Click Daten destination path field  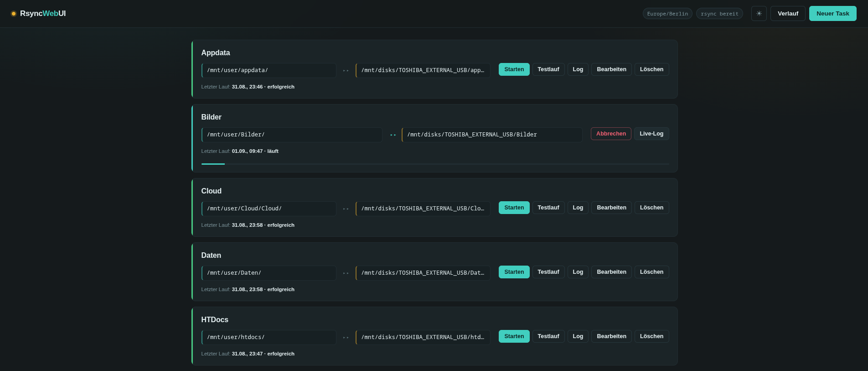point(423,273)
